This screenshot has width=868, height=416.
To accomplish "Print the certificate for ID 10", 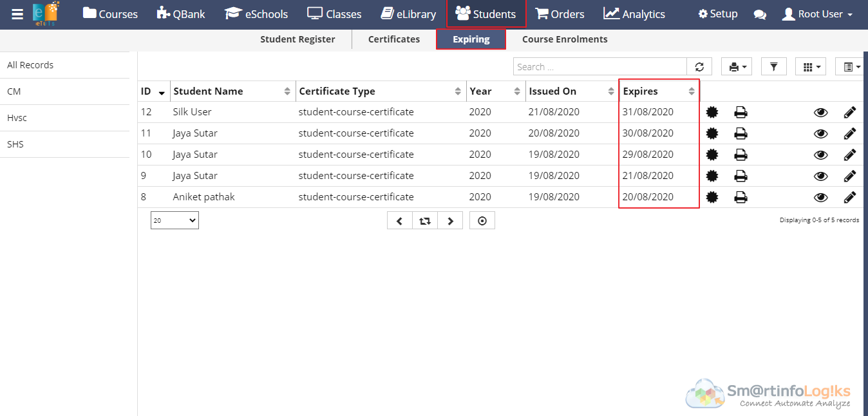I will (741, 155).
